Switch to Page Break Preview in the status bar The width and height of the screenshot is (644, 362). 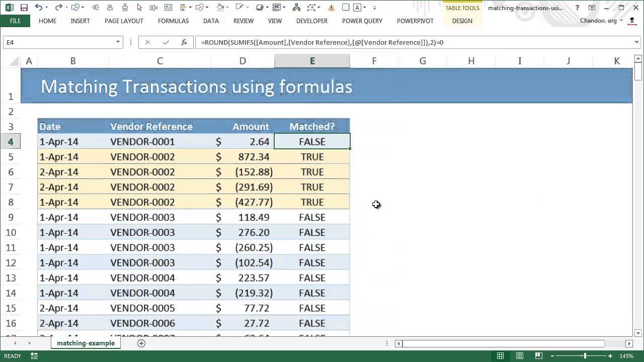click(x=537, y=355)
